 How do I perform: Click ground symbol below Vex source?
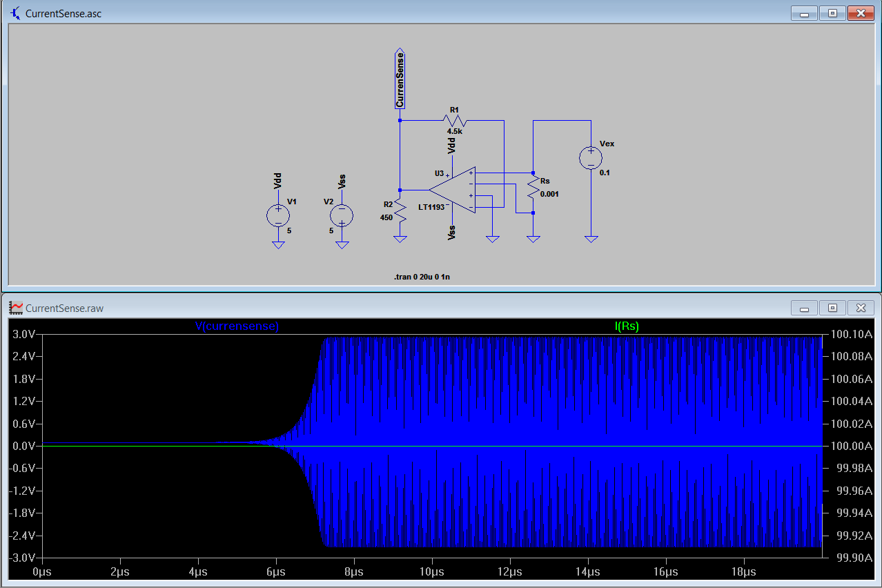click(x=591, y=239)
